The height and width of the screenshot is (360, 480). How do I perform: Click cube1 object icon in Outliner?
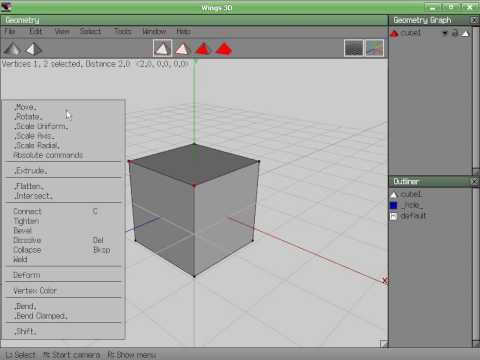pyautogui.click(x=394, y=194)
